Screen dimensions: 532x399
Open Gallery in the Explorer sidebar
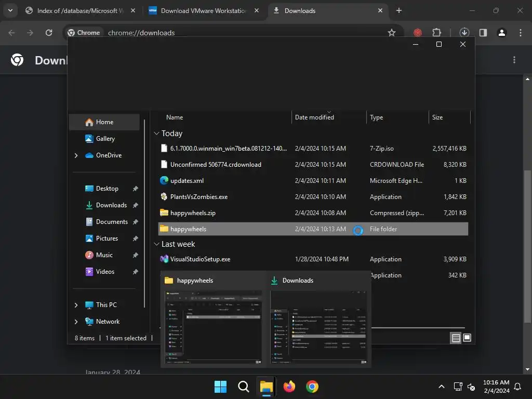[x=104, y=139]
